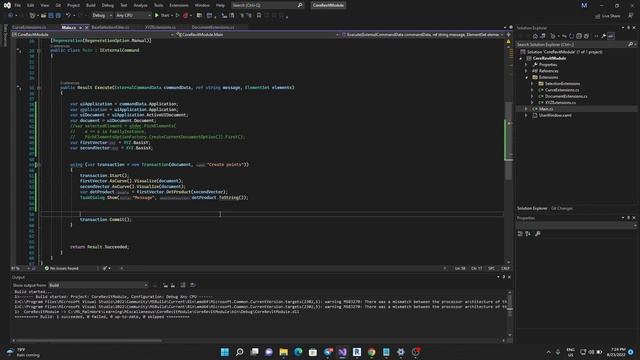This screenshot has height=360, width=640.
Task: Open Show output from Build dropdown
Action: click(x=98, y=285)
